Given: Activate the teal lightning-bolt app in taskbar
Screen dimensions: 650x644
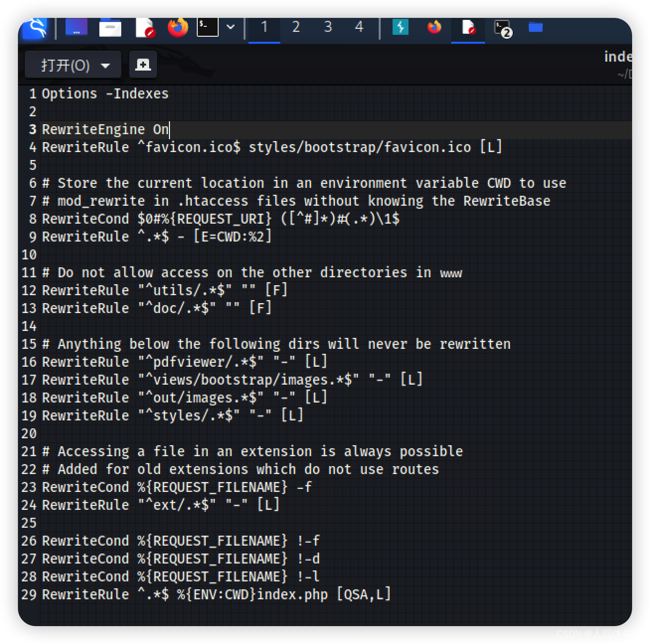Looking at the screenshot, I should [400, 27].
